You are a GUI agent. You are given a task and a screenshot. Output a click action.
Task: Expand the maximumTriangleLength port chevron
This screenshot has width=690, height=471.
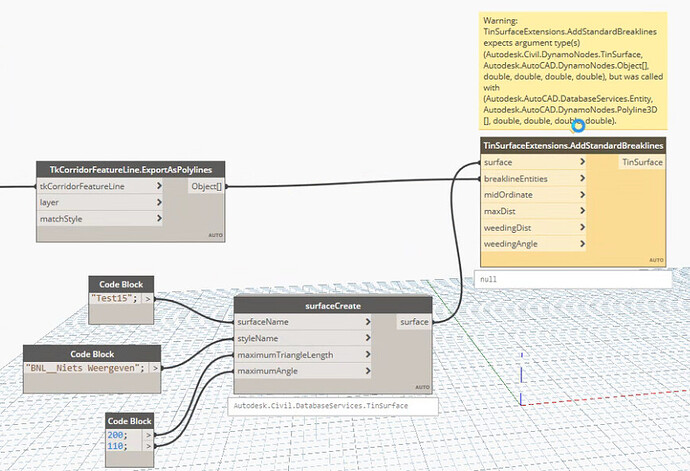pyautogui.click(x=367, y=354)
